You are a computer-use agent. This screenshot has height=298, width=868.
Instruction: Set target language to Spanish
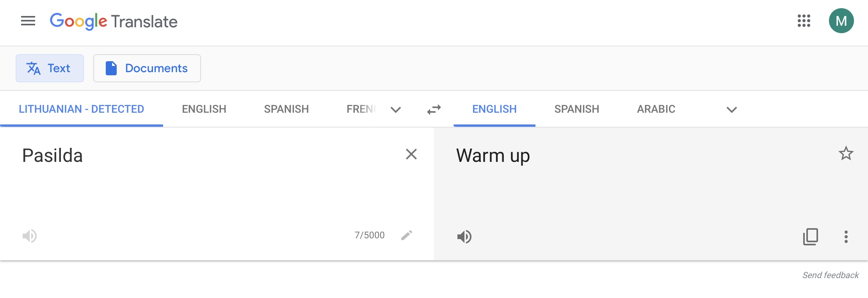coord(577,109)
